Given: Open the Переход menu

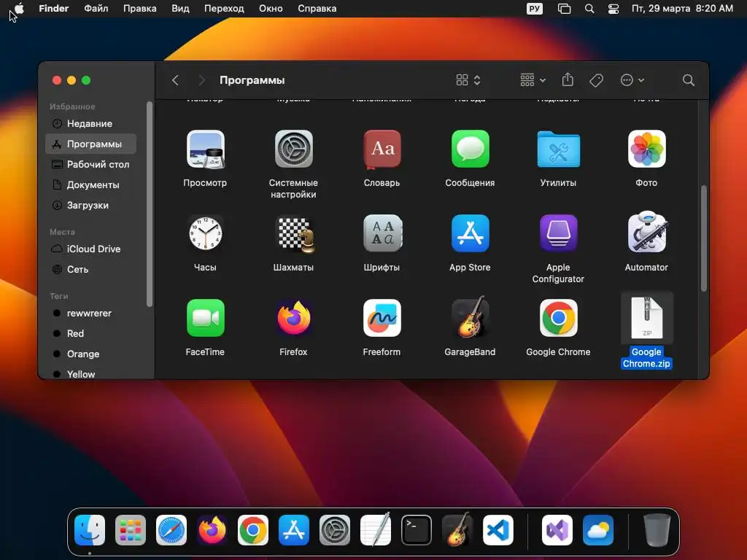Looking at the screenshot, I should point(224,9).
